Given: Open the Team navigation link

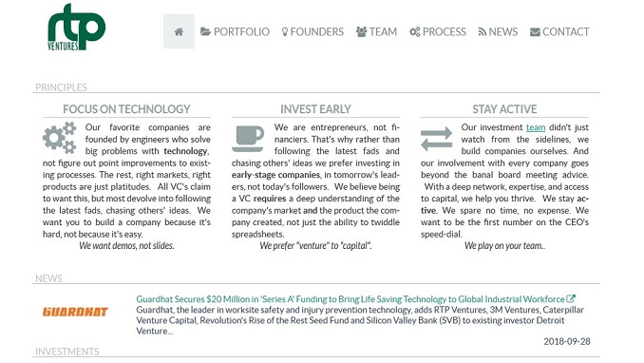Looking at the screenshot, I should pos(377,31).
